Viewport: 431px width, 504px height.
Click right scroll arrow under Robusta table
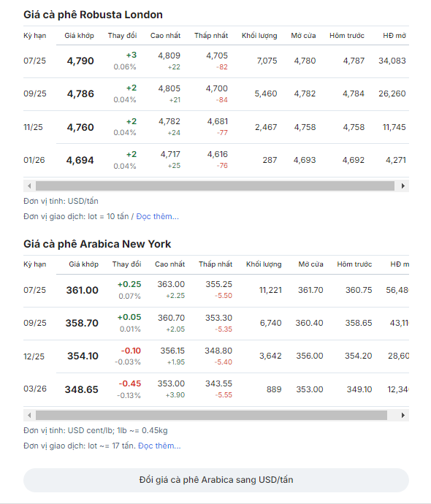403,186
